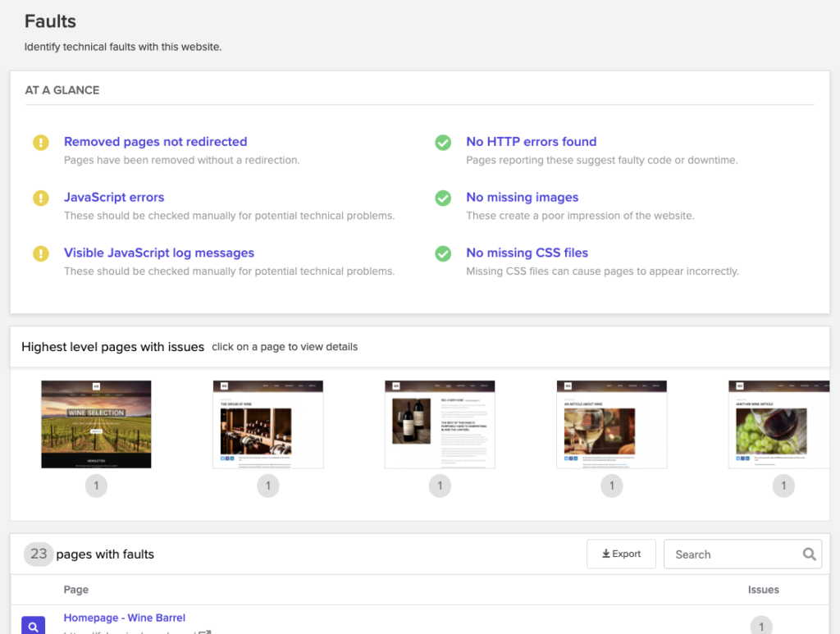This screenshot has width=840, height=634.
Task: Click green check icon beside No missing CSS files
Action: pyautogui.click(x=443, y=253)
